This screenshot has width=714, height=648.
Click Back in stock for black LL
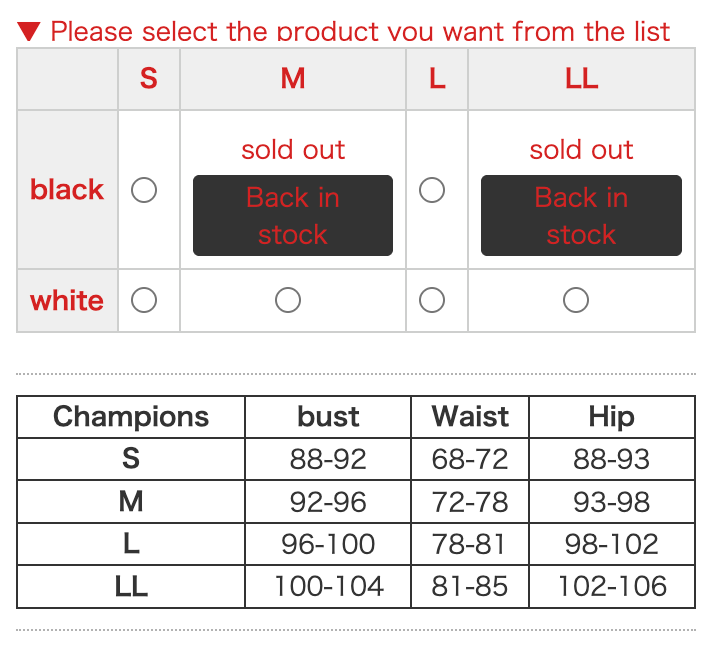[x=581, y=216]
